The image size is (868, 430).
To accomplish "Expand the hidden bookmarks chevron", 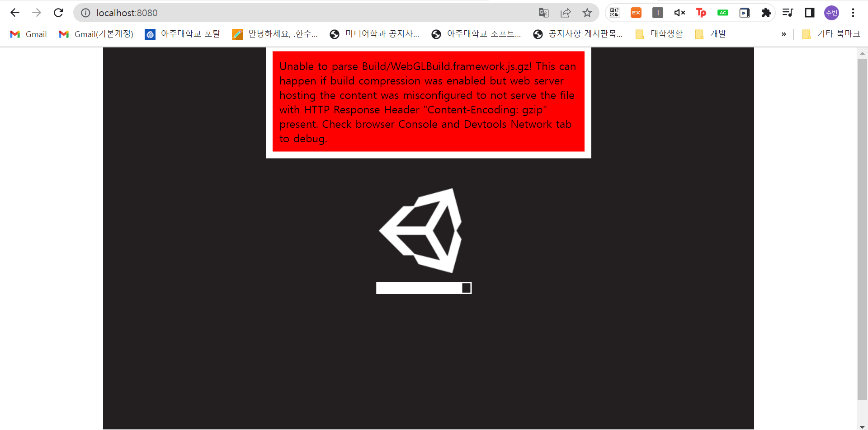I will (x=784, y=34).
